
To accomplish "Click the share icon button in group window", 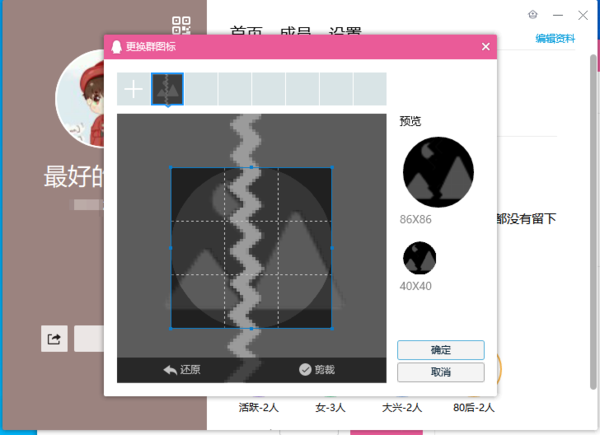I will point(54,339).
